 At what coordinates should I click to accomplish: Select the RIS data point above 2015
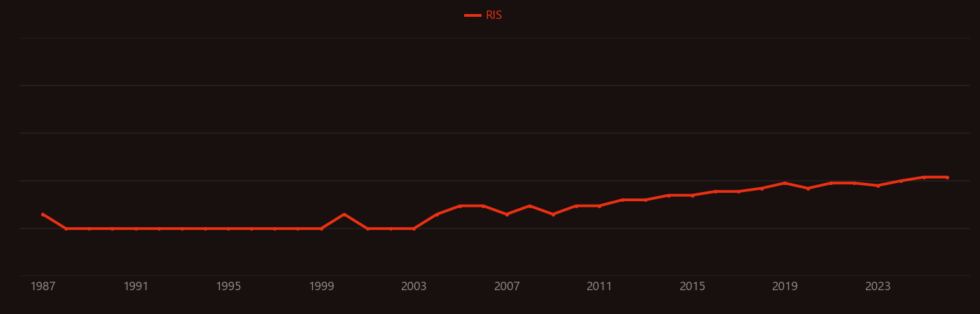click(692, 196)
